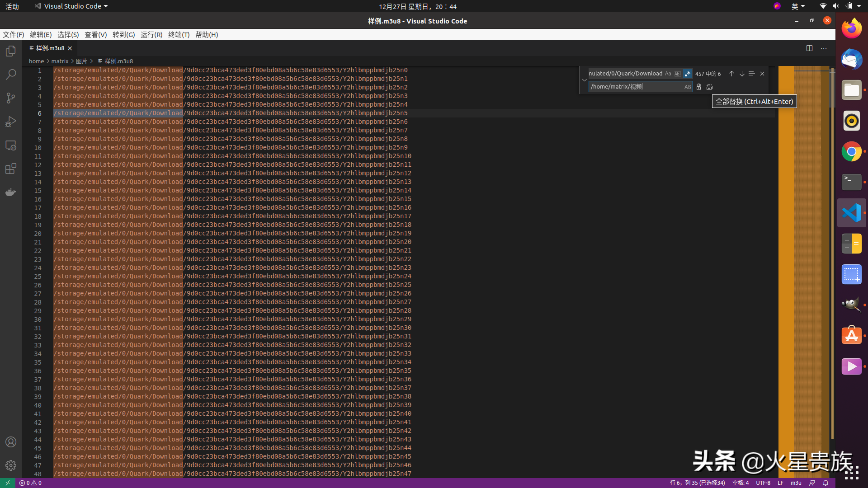Open the errors and warnings status item

(30, 483)
